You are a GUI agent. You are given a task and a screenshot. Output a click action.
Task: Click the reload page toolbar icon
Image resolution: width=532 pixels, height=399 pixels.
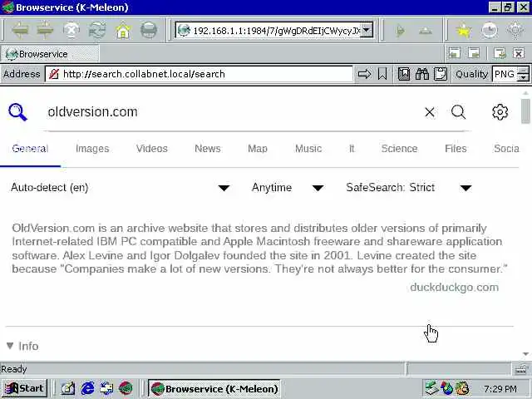tap(97, 31)
